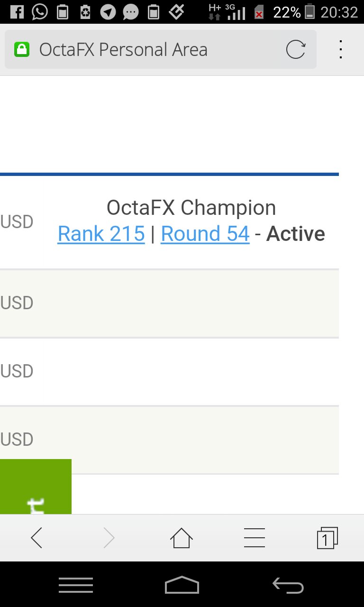The height and width of the screenshot is (607, 364).
Task: Go back using browser back arrow
Action: coord(36,538)
